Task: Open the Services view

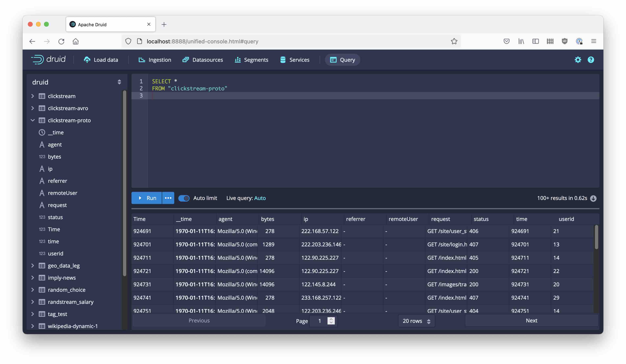Action: pos(295,60)
